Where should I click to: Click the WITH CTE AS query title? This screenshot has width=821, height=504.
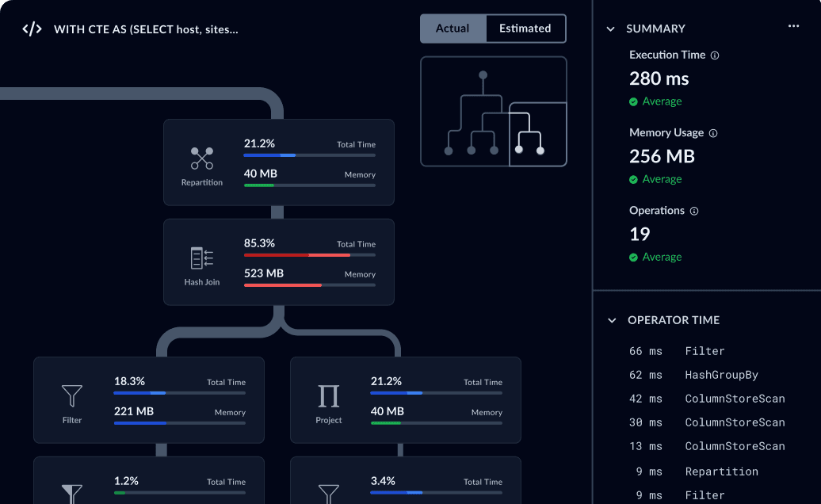[146, 29]
